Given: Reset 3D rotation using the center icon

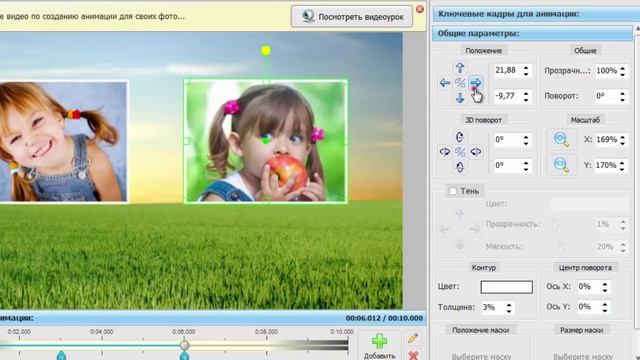Looking at the screenshot, I should (460, 152).
